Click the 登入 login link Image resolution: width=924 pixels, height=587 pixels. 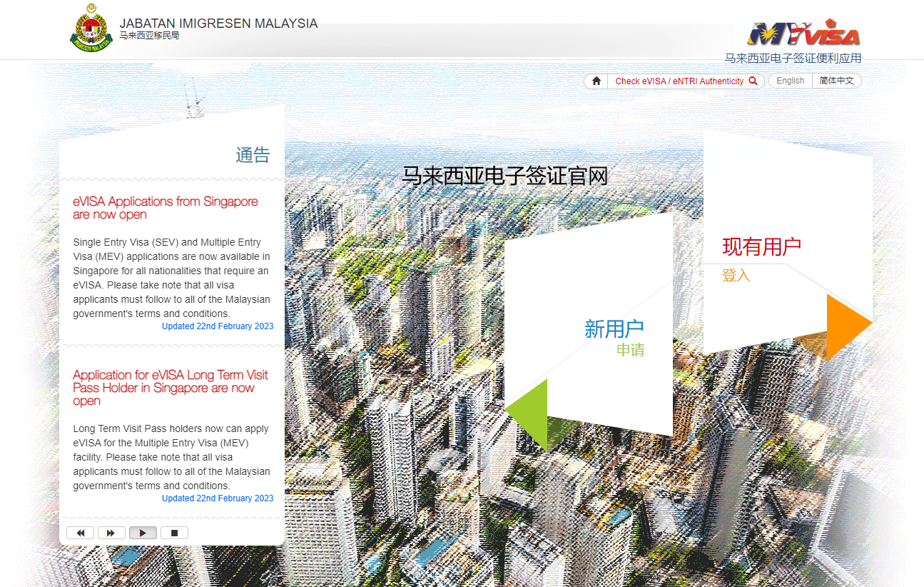(x=736, y=276)
